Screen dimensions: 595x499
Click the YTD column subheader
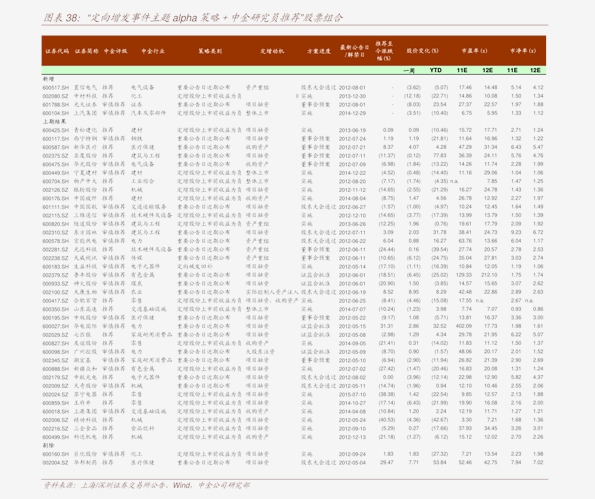coord(436,71)
